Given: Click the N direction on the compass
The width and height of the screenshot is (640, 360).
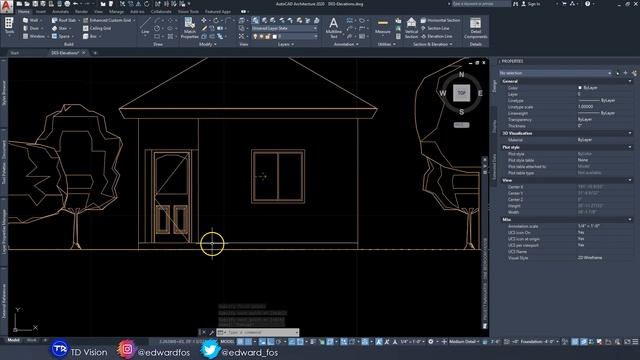Looking at the screenshot, I should click(461, 75).
